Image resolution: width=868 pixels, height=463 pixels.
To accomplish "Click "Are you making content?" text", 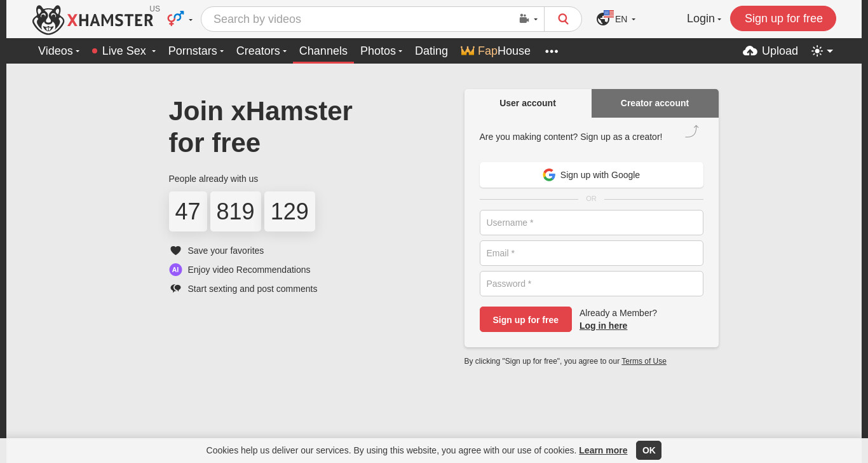I will click(528, 137).
